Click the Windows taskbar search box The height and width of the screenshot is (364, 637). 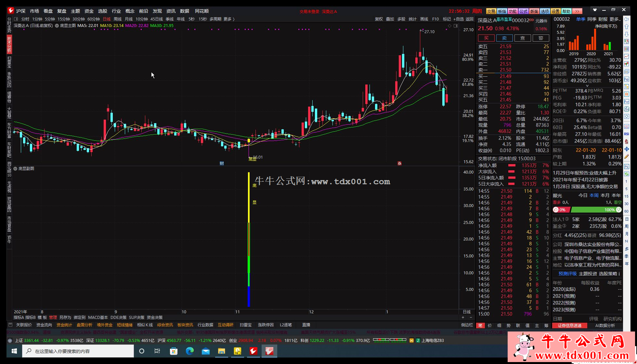pyautogui.click(x=78, y=351)
